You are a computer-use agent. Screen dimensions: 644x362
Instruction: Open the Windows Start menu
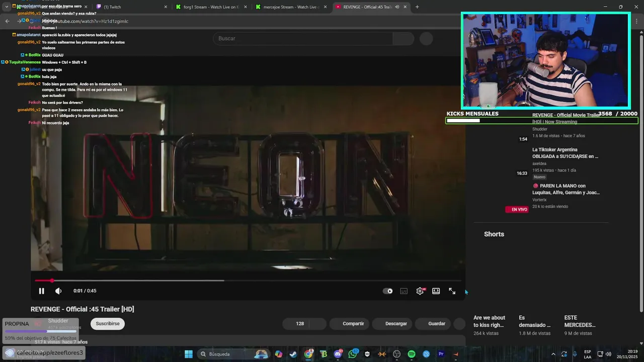(x=188, y=354)
